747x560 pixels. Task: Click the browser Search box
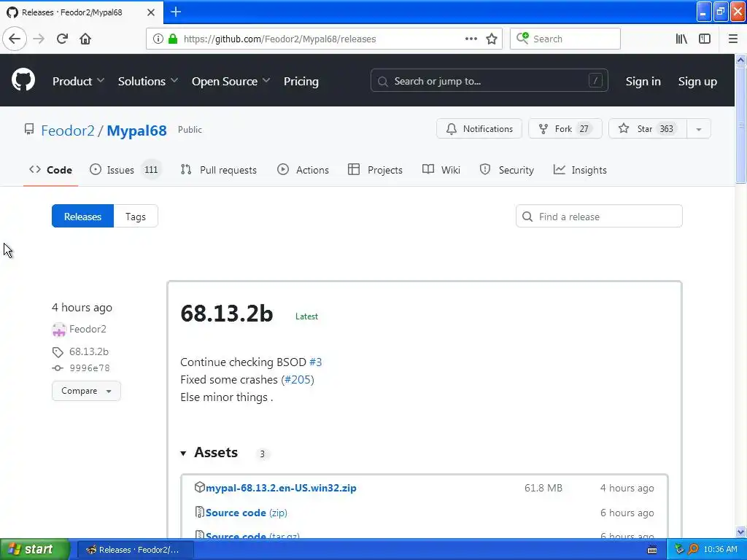(565, 39)
